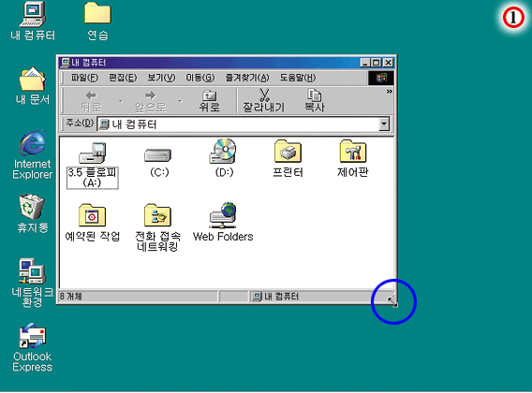
Task: Open the dropdown arrow next to 뒤로
Action: tap(121, 101)
